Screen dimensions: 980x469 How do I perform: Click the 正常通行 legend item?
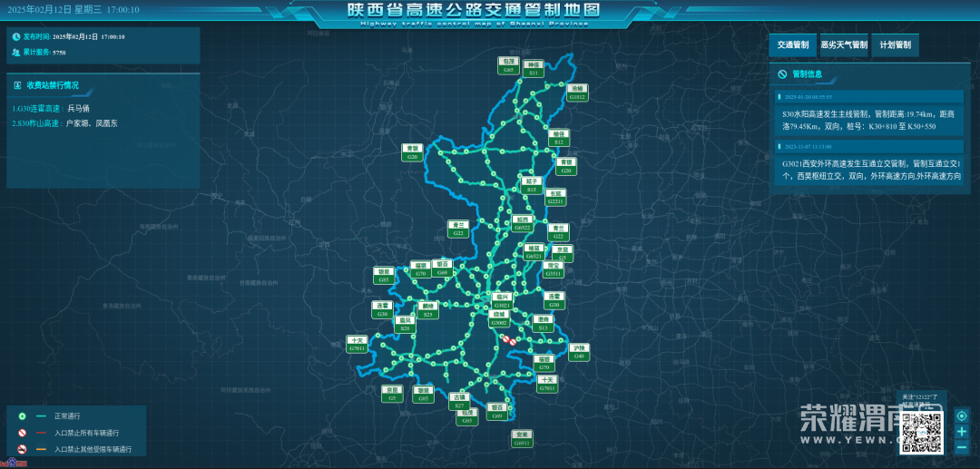tap(67, 415)
